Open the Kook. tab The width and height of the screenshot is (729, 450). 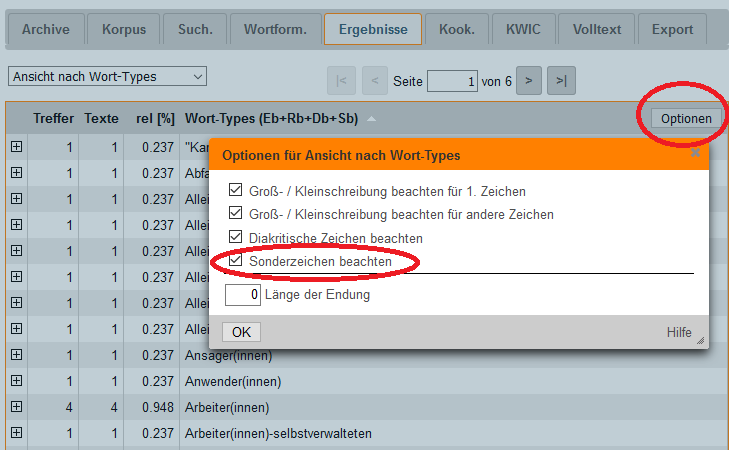pyautogui.click(x=457, y=29)
